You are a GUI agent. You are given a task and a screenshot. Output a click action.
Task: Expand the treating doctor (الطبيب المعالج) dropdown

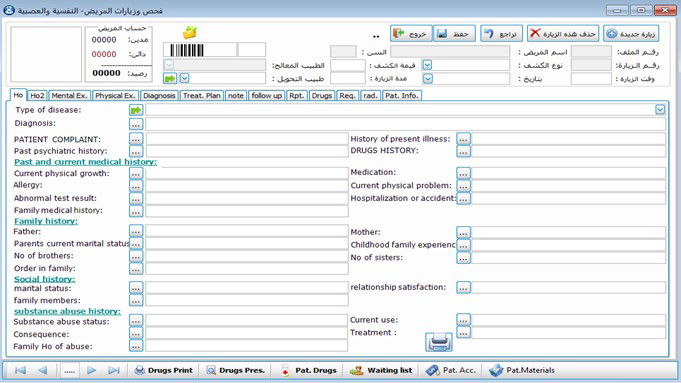pos(169,65)
